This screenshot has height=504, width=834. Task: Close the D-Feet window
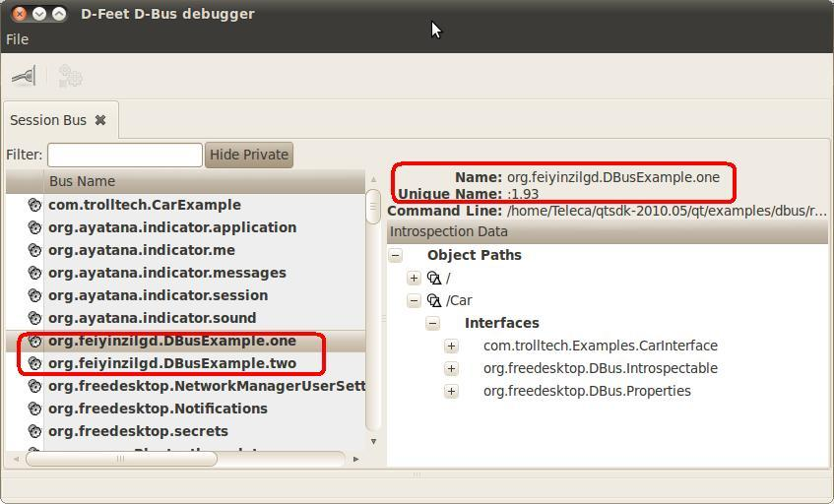[19, 14]
